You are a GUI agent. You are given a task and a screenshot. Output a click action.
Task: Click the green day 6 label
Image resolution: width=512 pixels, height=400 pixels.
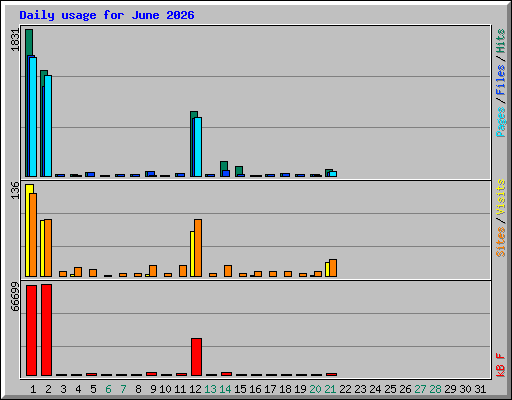pyautogui.click(x=108, y=389)
